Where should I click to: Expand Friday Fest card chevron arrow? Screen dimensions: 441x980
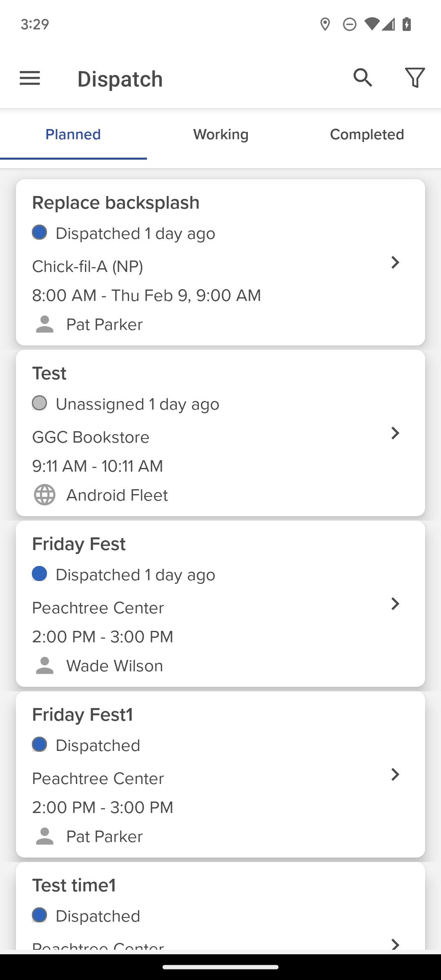tap(395, 604)
